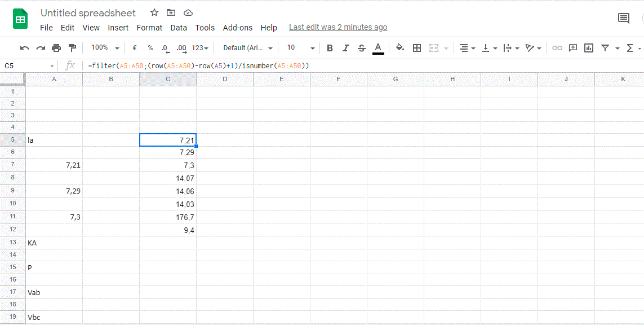The width and height of the screenshot is (644, 325).
Task: Increase decimal places
Action: click(x=181, y=48)
